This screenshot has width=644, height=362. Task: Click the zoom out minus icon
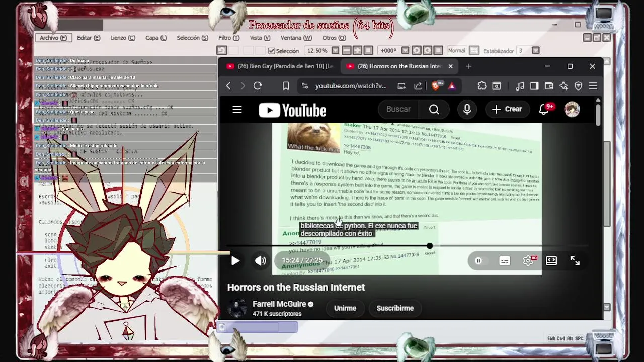coord(346,51)
